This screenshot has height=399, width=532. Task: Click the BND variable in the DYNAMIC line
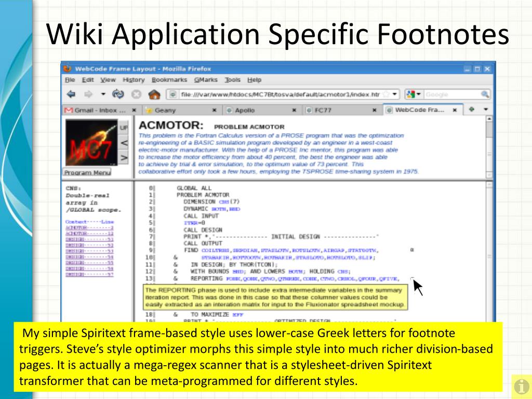point(234,209)
